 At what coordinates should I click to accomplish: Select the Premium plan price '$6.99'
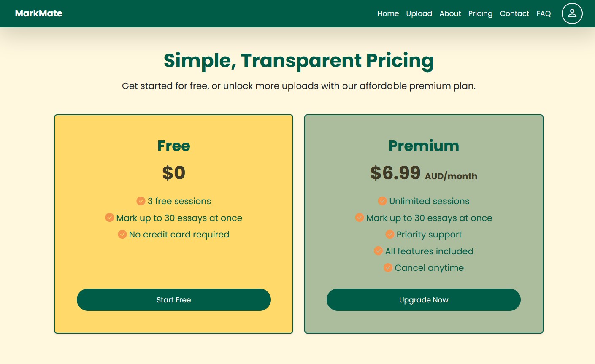click(x=395, y=173)
